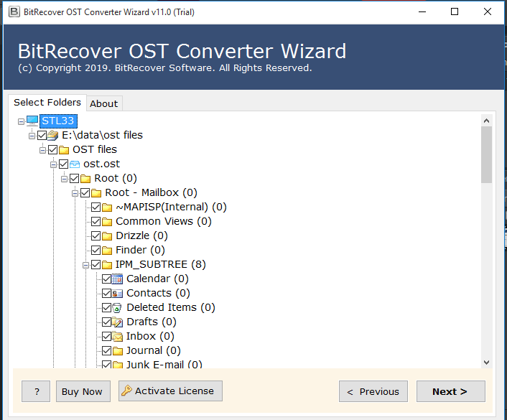Screen dimensions: 507x420
Task: Open the Select Folders tab
Action: (47, 102)
